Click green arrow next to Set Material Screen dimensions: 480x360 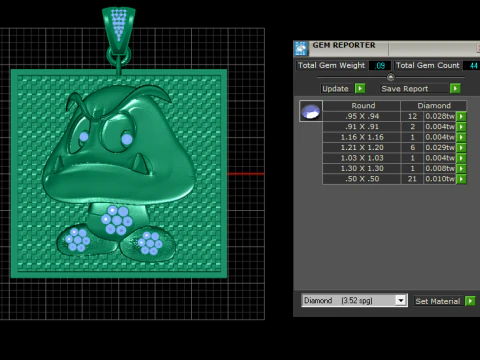click(x=470, y=301)
